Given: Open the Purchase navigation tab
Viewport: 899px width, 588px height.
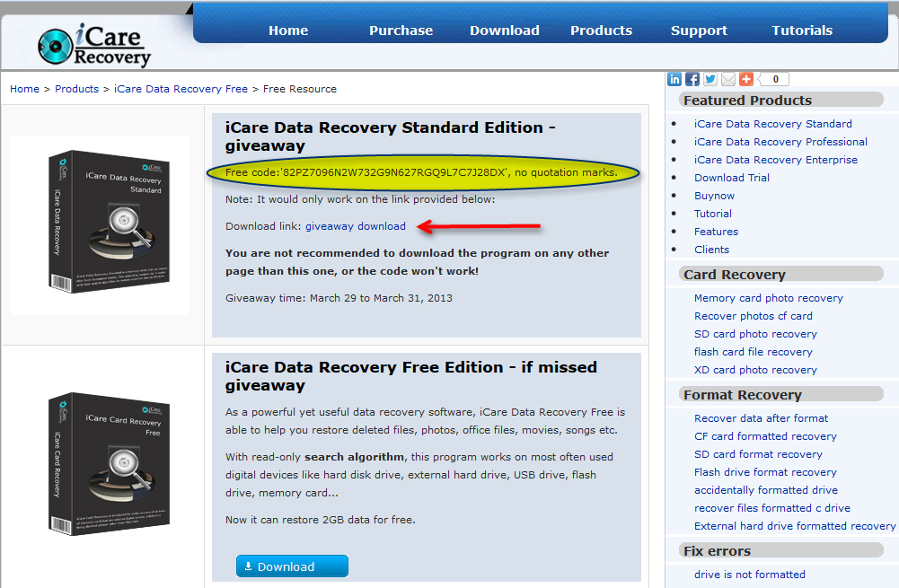Looking at the screenshot, I should click(401, 31).
